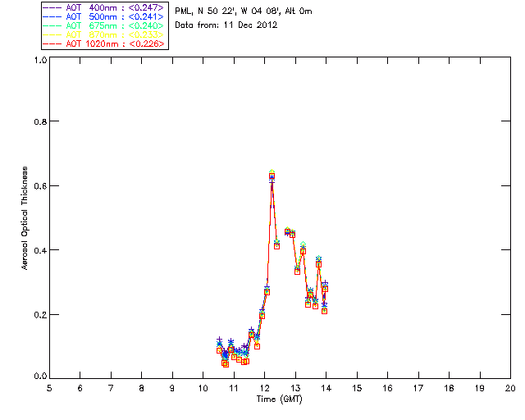The width and height of the screenshot is (525, 420).
Task: Click the x-axis tick label 6
Action: click(80, 388)
